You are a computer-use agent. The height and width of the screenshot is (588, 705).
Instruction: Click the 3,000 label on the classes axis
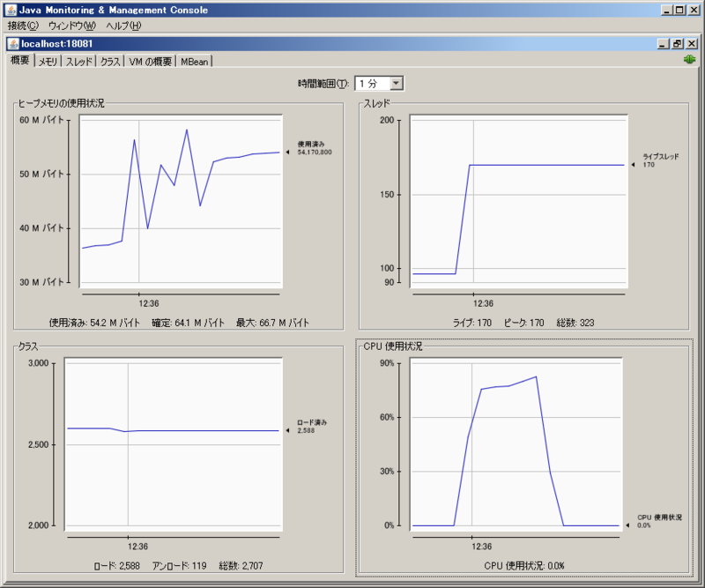(38, 363)
